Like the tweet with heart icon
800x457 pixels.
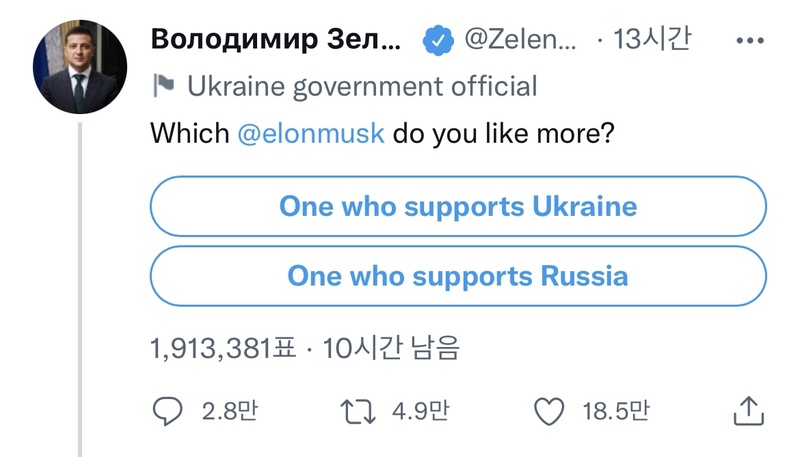coord(549,411)
